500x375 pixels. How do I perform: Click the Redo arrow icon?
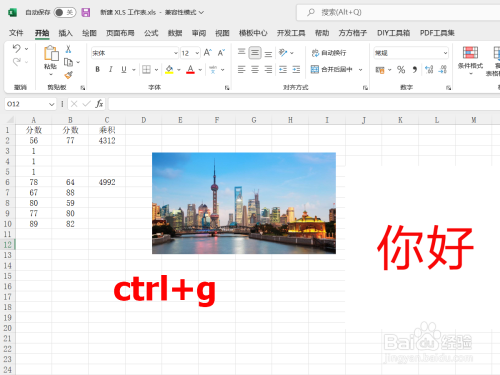pos(17,62)
